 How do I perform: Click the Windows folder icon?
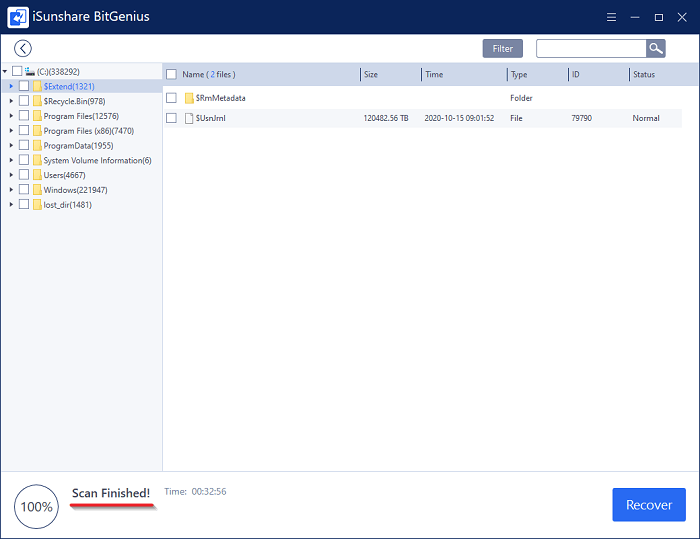(38, 189)
